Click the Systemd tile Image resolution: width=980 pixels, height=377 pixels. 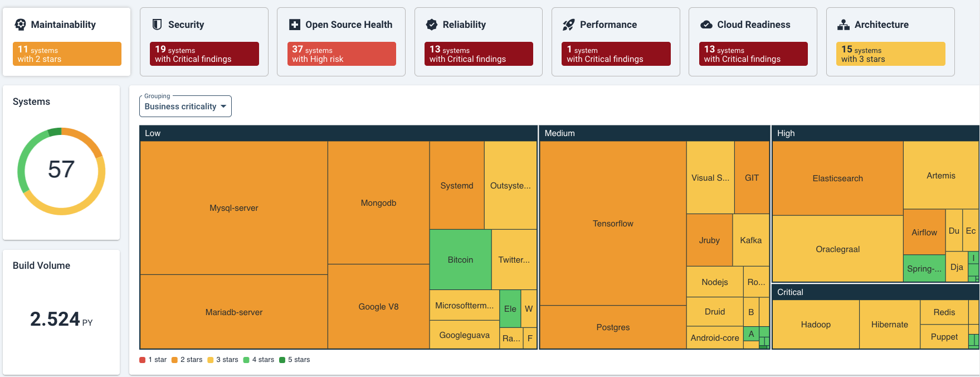(457, 185)
